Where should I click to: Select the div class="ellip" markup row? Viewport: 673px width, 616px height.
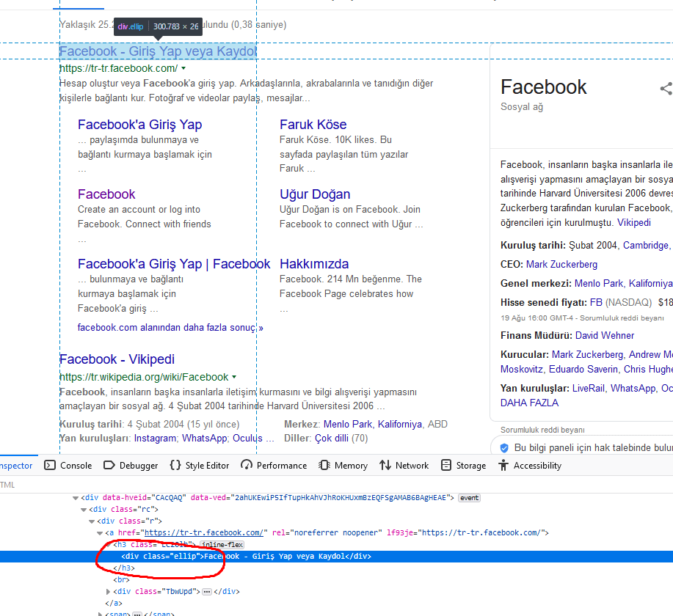pos(336,557)
